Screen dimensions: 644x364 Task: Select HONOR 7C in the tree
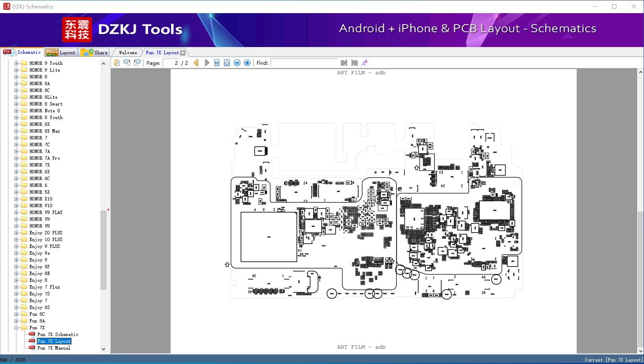[x=39, y=144]
